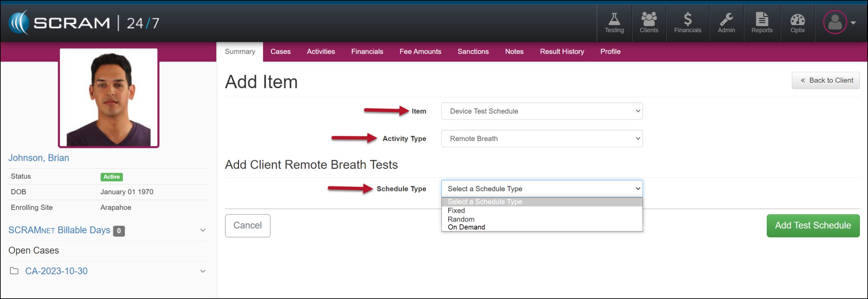
Task: Expand SCRAMNet Billable Days section
Action: click(203, 230)
